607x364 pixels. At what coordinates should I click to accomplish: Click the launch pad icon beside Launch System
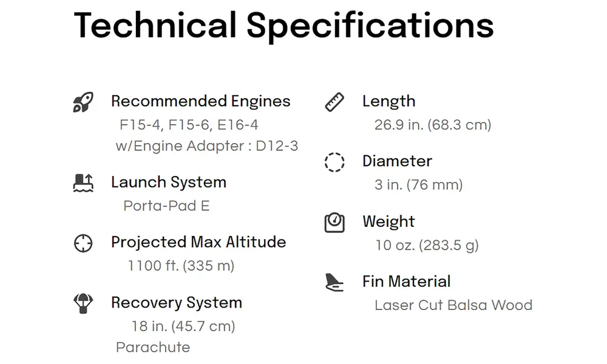[x=83, y=183]
